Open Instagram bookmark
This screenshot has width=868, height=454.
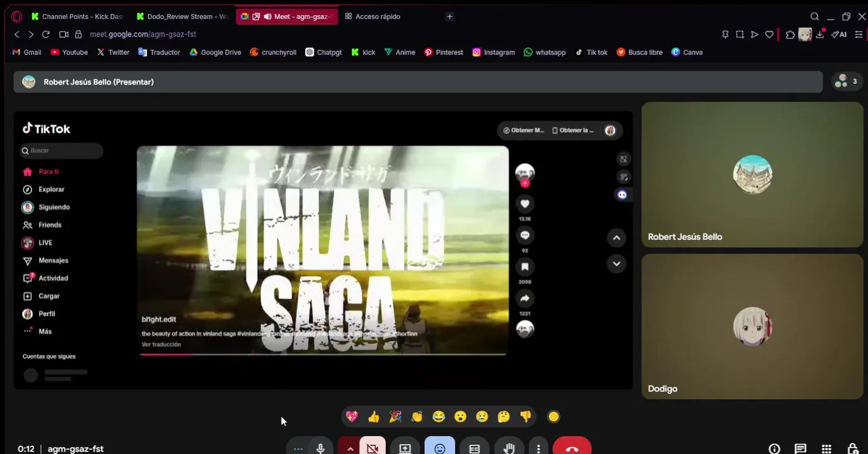coord(494,52)
